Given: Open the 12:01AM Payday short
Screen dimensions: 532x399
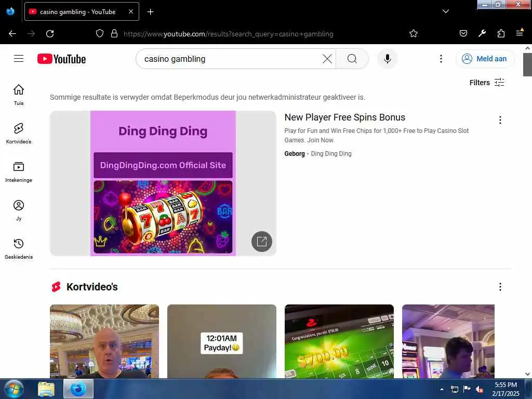Looking at the screenshot, I should (221, 341).
